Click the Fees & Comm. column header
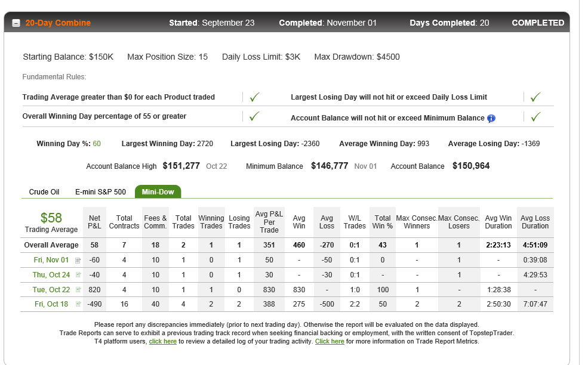 coord(155,222)
